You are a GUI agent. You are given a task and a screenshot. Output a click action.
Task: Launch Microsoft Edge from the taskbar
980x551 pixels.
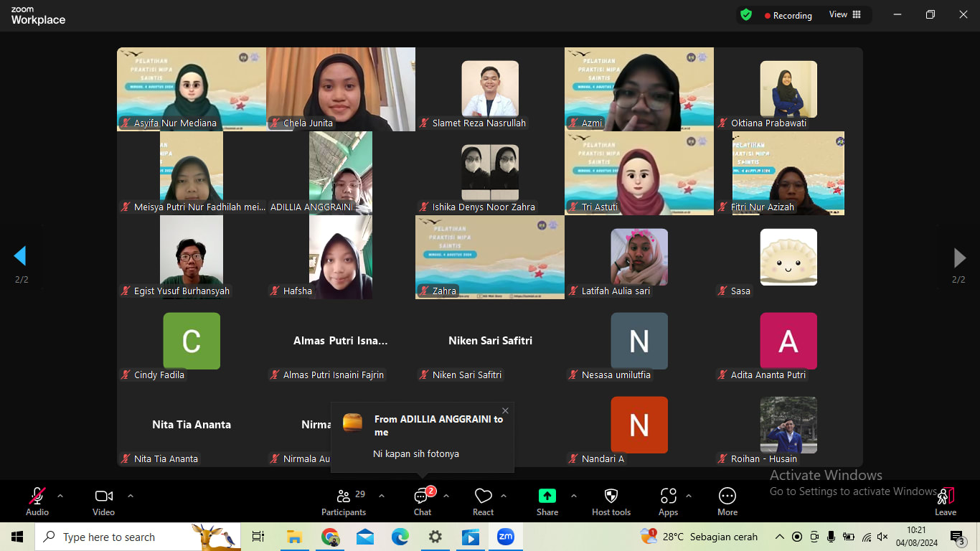[400, 537]
